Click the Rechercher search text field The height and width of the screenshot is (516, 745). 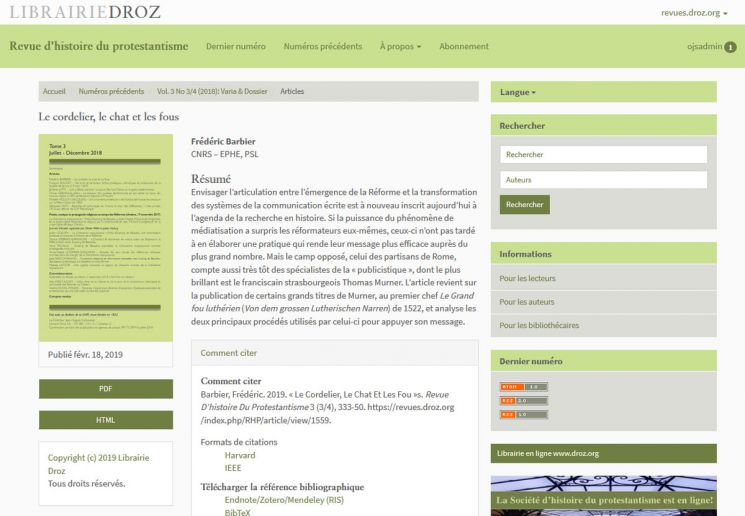point(603,155)
